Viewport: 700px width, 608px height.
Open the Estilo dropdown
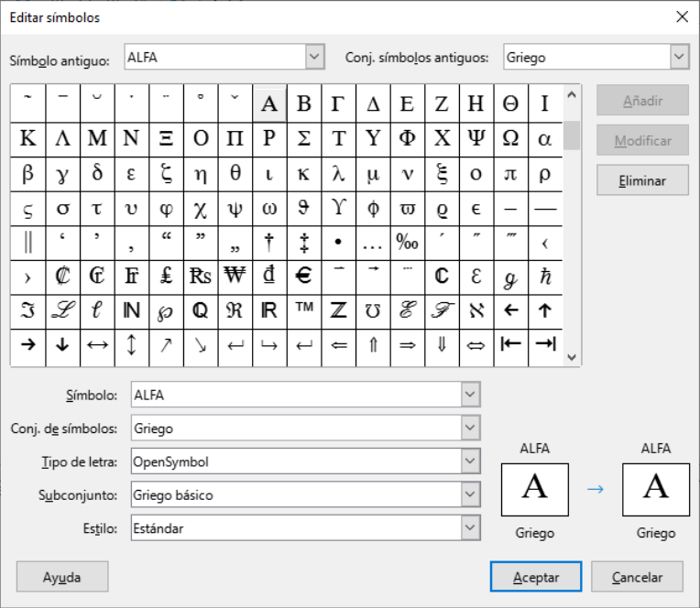coord(470,527)
